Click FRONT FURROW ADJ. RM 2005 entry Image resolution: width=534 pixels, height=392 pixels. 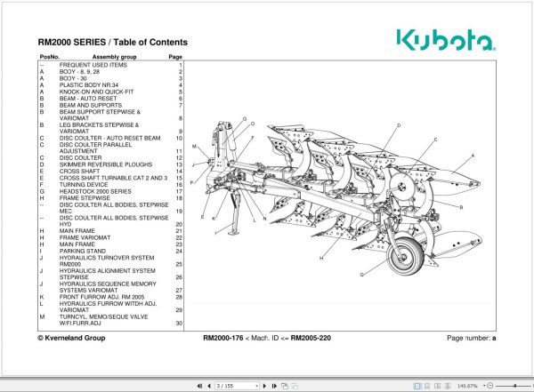click(x=101, y=297)
